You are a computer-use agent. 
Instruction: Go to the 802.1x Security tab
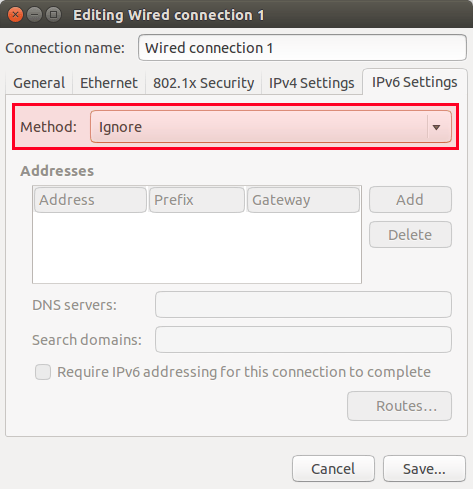tap(203, 83)
